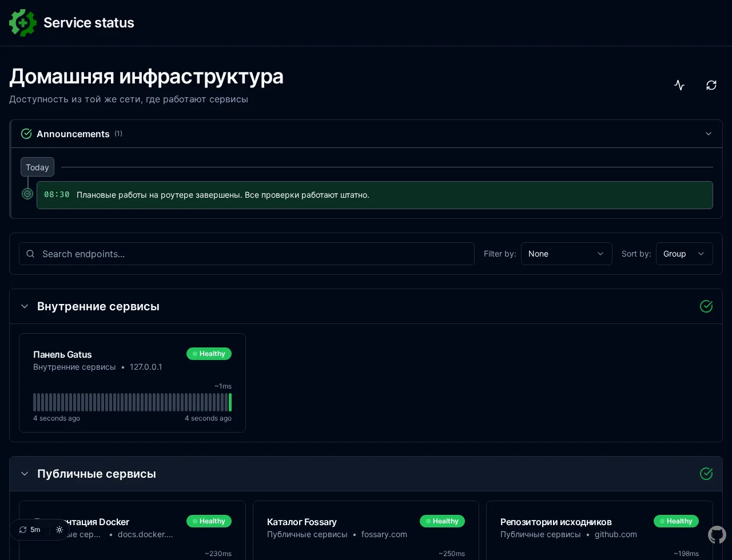Click the 08:30 announcement timestamp
This screenshot has height=560, width=732.
point(57,194)
